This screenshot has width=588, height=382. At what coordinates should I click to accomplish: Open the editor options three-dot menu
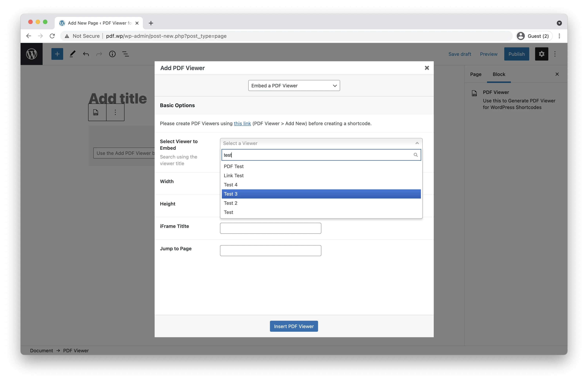pos(555,54)
